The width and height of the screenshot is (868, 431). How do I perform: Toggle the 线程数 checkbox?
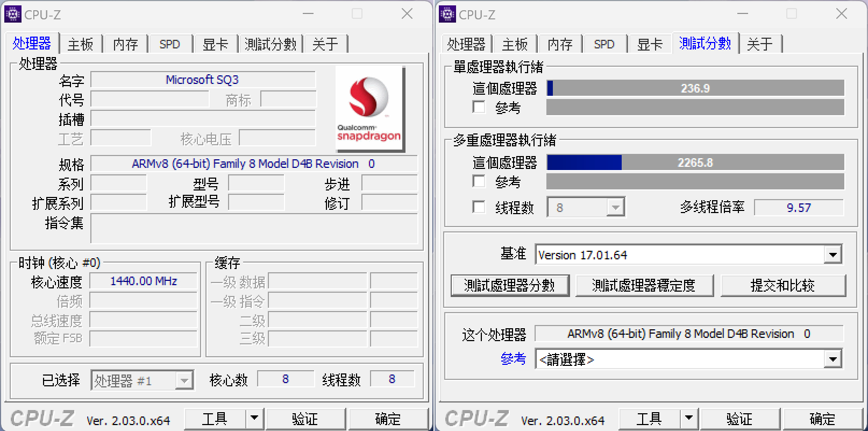click(479, 207)
